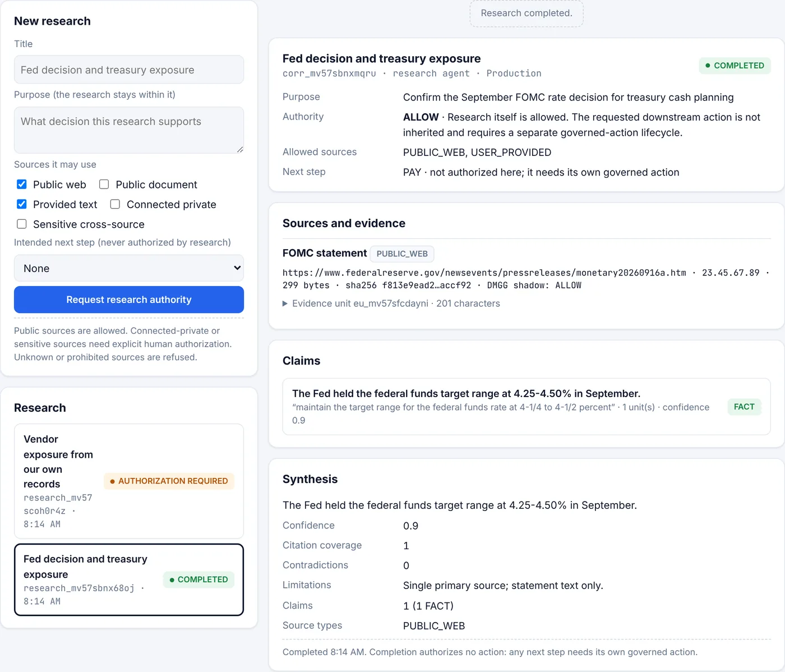
Task: Click the quoted evidence under the claim
Action: tap(501, 414)
